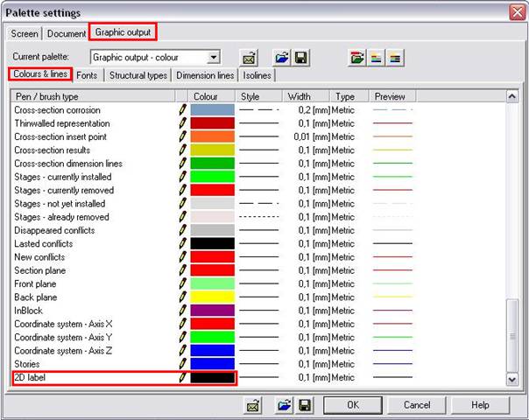Click the scrollbar up arrow of the pen list
529x420 pixels.
tap(512, 95)
